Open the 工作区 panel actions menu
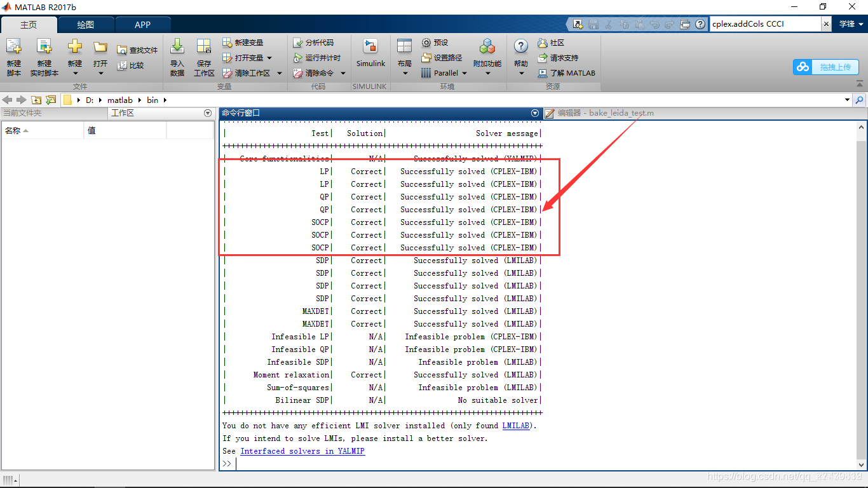This screenshot has height=488, width=868. click(208, 113)
